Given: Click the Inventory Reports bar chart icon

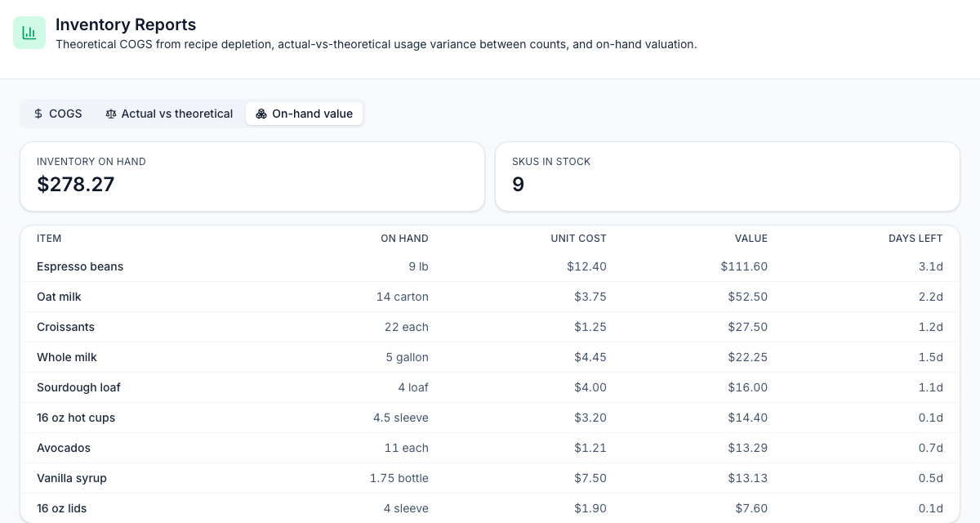Looking at the screenshot, I should [x=29, y=33].
